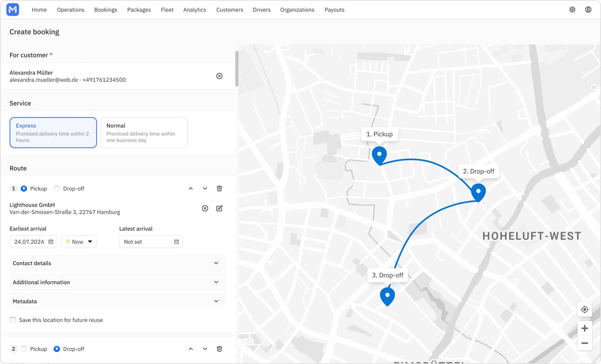The height and width of the screenshot is (364, 601).
Task: Edit the Lighthouse GmbH address
Action: click(219, 209)
